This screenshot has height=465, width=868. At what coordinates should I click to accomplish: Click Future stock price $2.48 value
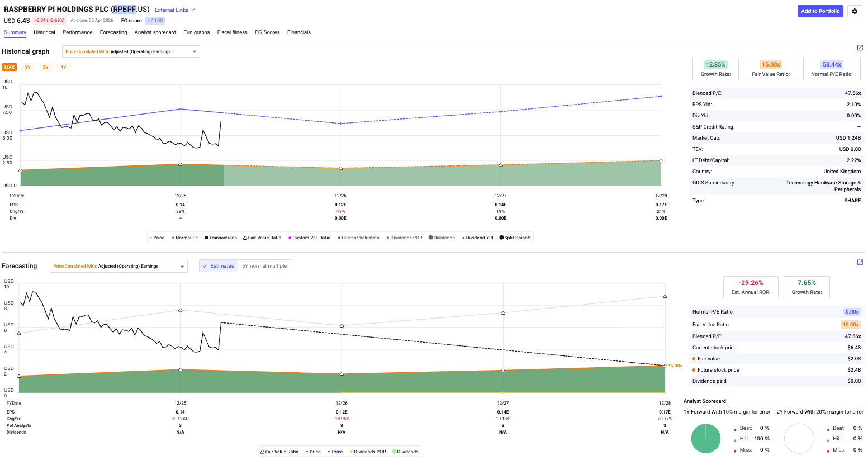(854, 370)
